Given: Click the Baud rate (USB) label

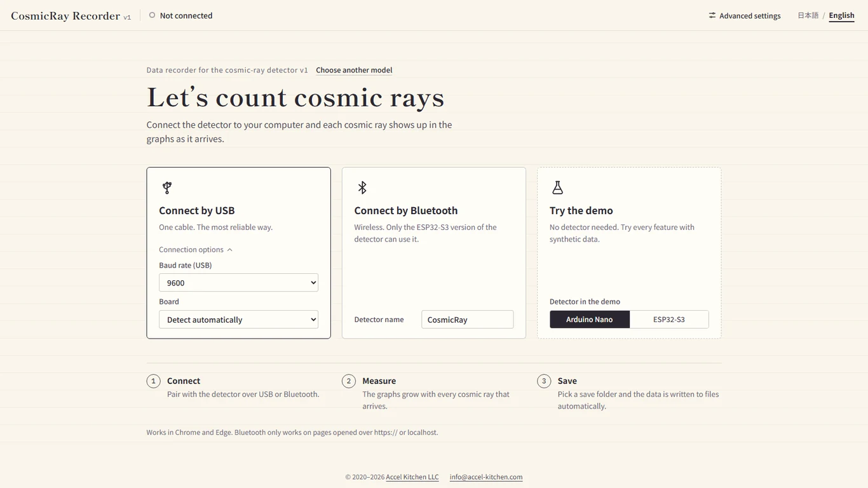Looking at the screenshot, I should pos(186,265).
